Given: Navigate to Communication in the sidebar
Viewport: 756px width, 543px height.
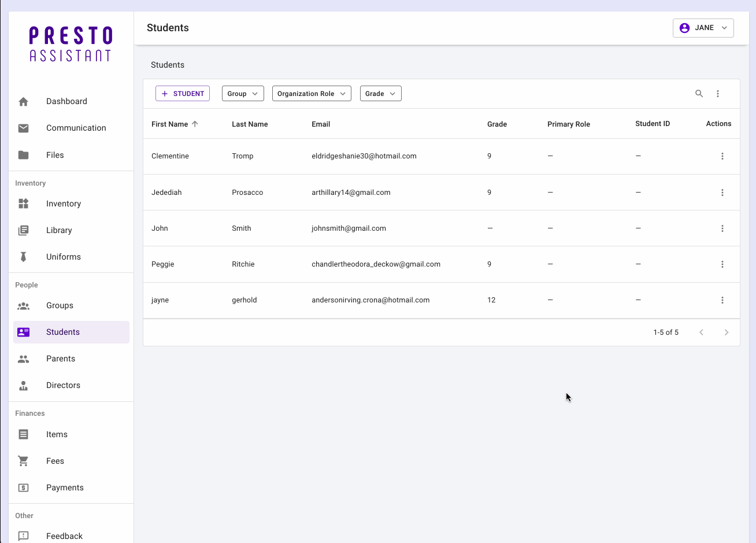Looking at the screenshot, I should [x=76, y=128].
